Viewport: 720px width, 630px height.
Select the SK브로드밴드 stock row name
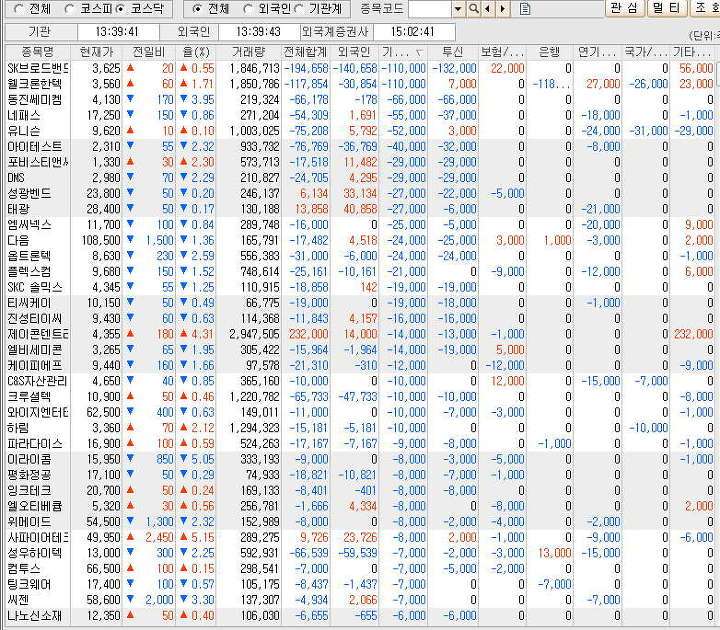tap(38, 68)
